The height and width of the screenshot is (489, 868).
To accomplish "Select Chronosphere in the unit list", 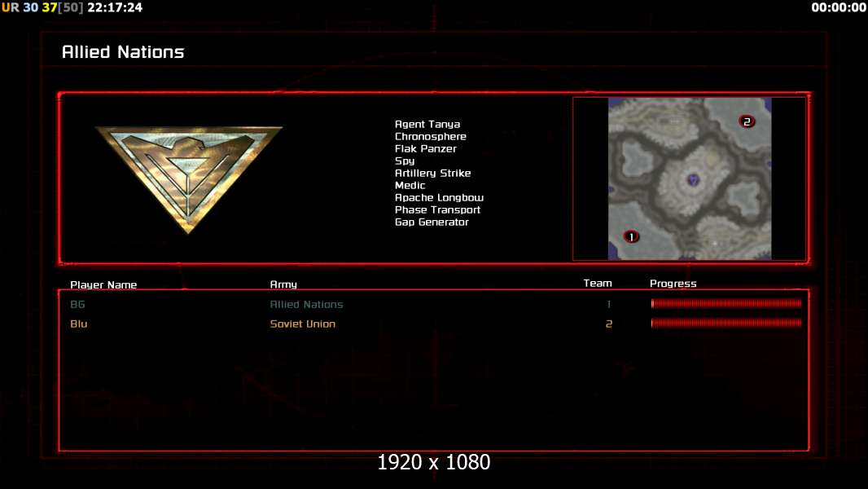I will point(431,137).
